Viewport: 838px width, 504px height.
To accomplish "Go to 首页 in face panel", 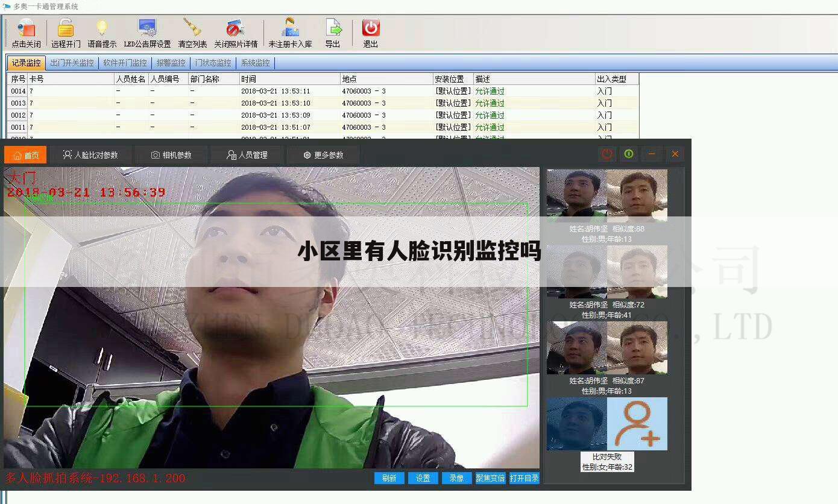I will click(x=25, y=155).
